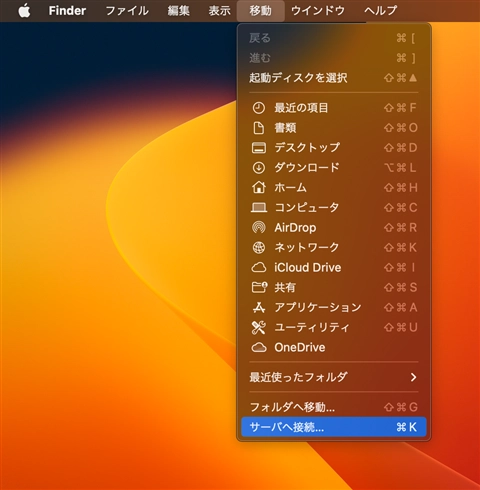Open the 編集 menu
480x490 pixels.
coord(178,11)
